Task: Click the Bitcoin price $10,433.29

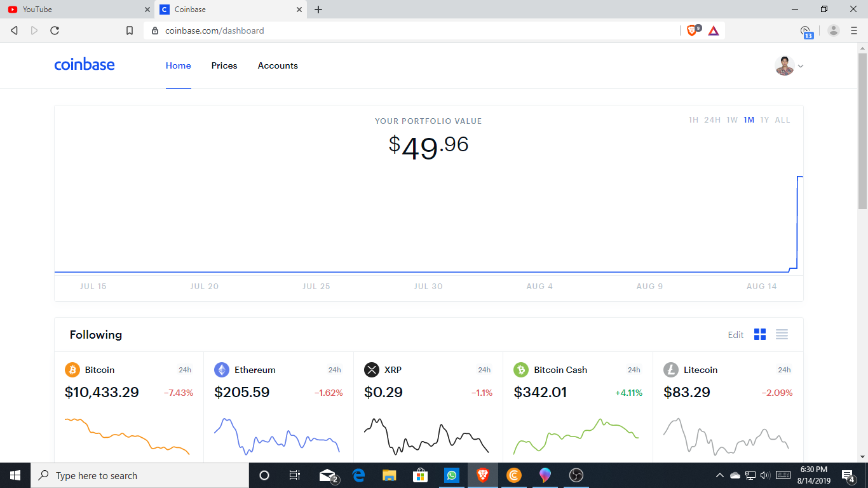Action: click(x=102, y=393)
